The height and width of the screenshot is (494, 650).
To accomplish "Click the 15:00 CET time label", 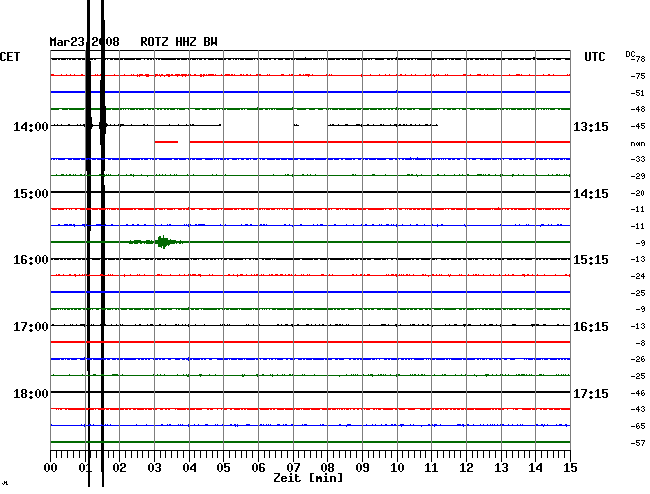I will tap(31, 194).
